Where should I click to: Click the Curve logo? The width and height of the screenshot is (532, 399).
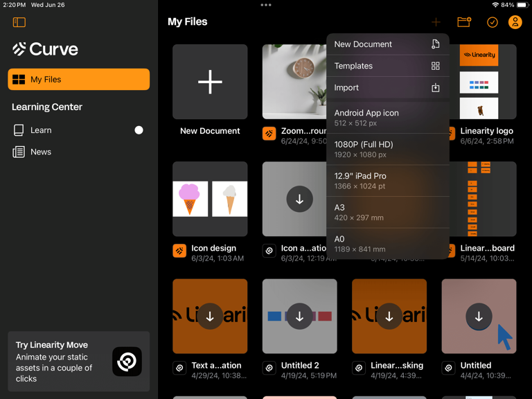[x=46, y=49]
